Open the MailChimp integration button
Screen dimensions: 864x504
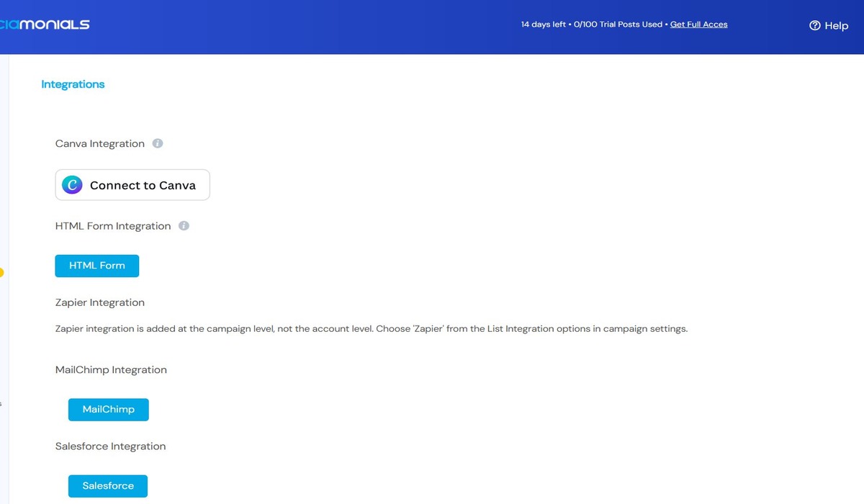point(109,410)
